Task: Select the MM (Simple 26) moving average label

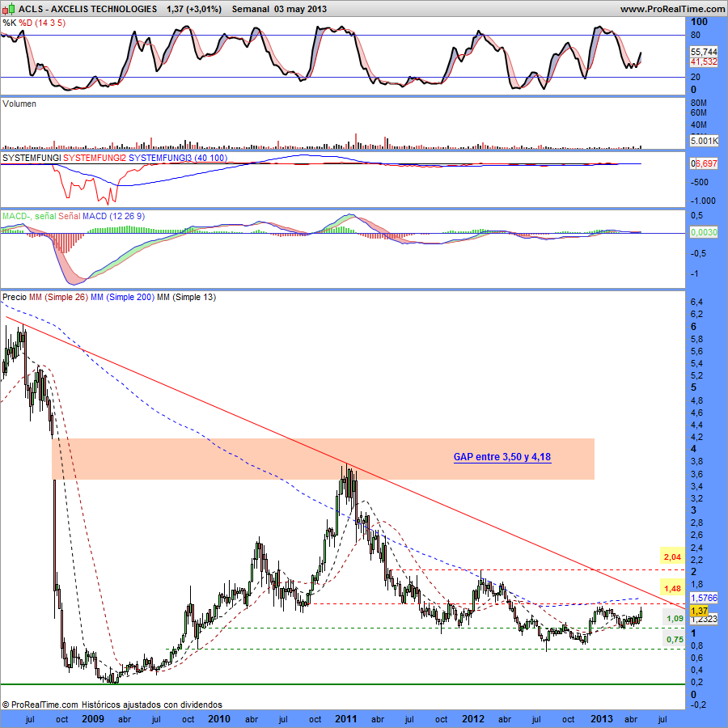Action: (x=58, y=297)
